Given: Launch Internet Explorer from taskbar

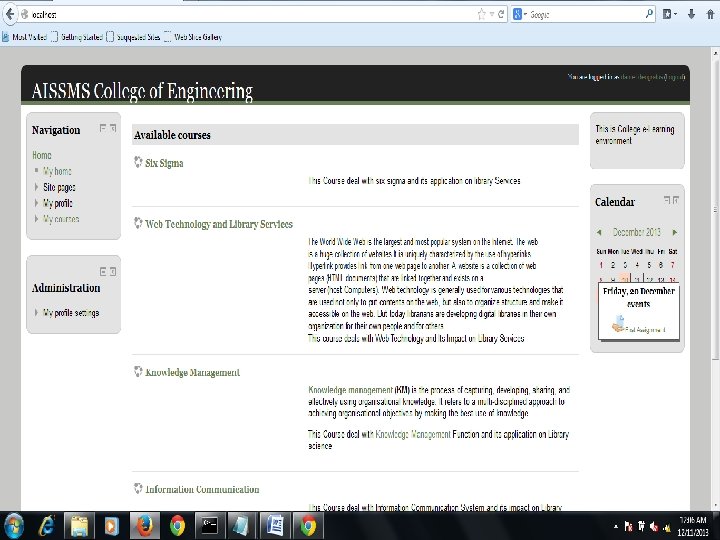Looking at the screenshot, I should [46, 526].
